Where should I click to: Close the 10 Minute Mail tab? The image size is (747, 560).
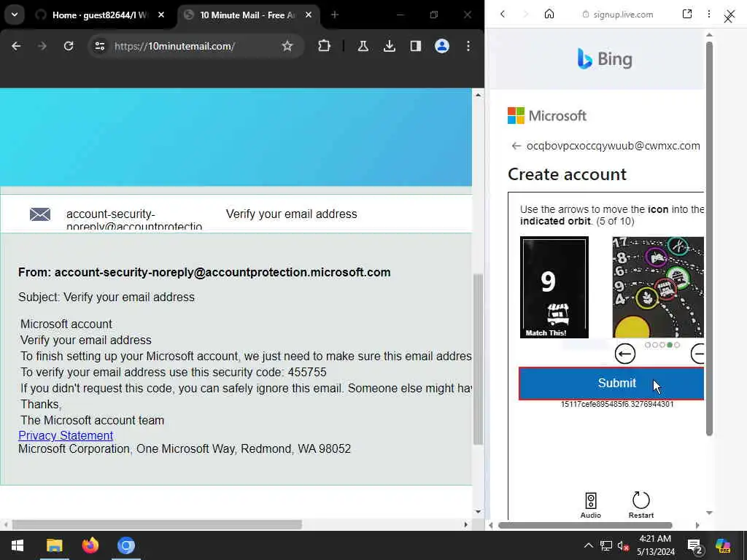[x=309, y=15]
